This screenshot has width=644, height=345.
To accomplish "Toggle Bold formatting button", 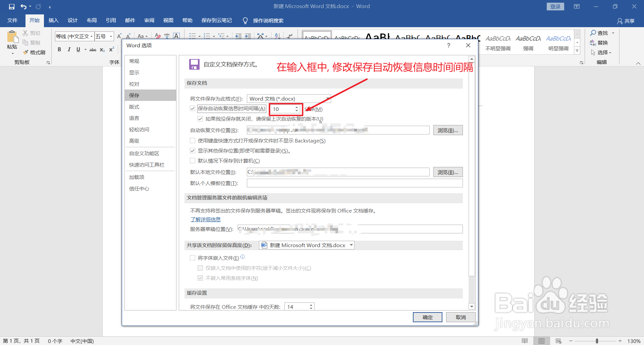I will pos(59,50).
